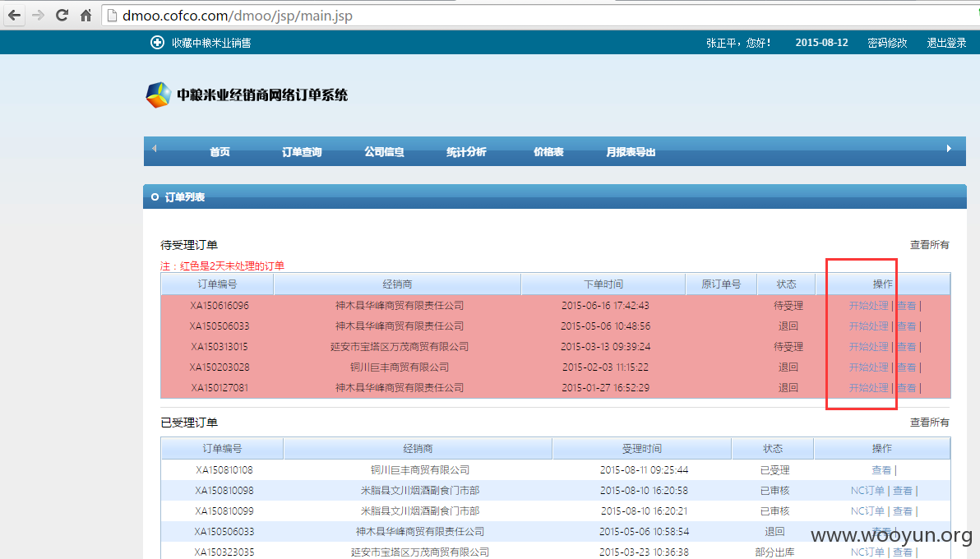Screen dimensions: 980x559
Task: Click 查看 for order XA150313015
Action: coord(906,346)
